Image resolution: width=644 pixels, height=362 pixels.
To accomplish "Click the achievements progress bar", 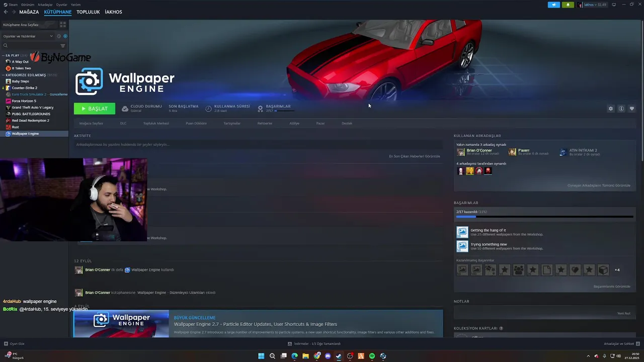I will (x=545, y=217).
